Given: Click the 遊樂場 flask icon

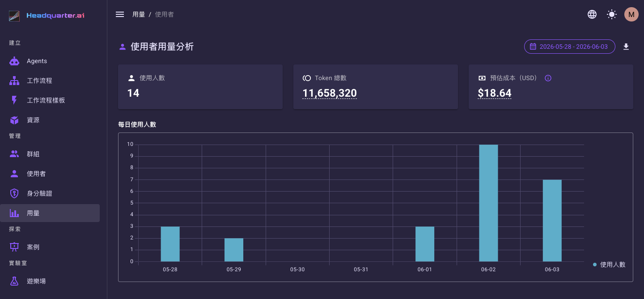Looking at the screenshot, I should pos(14,281).
